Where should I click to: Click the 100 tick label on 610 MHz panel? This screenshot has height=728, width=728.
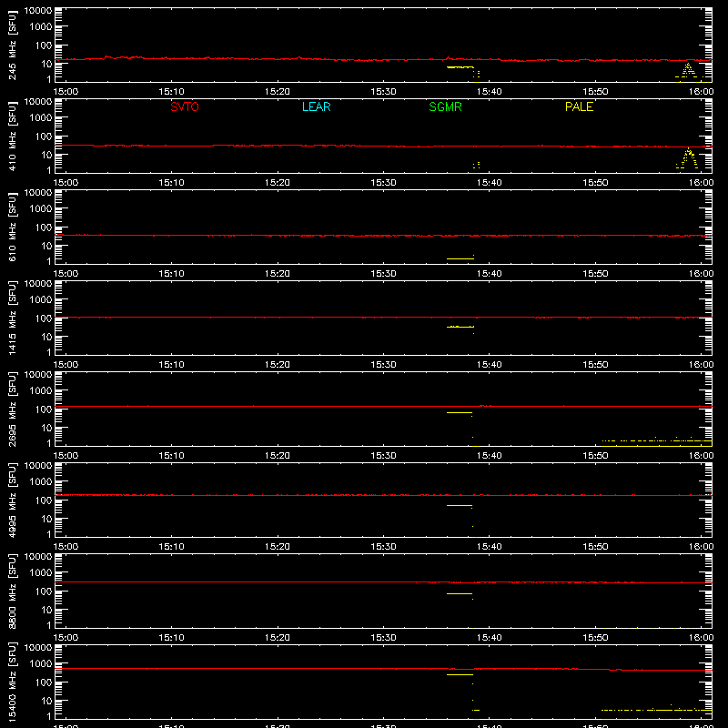pyautogui.click(x=44, y=227)
